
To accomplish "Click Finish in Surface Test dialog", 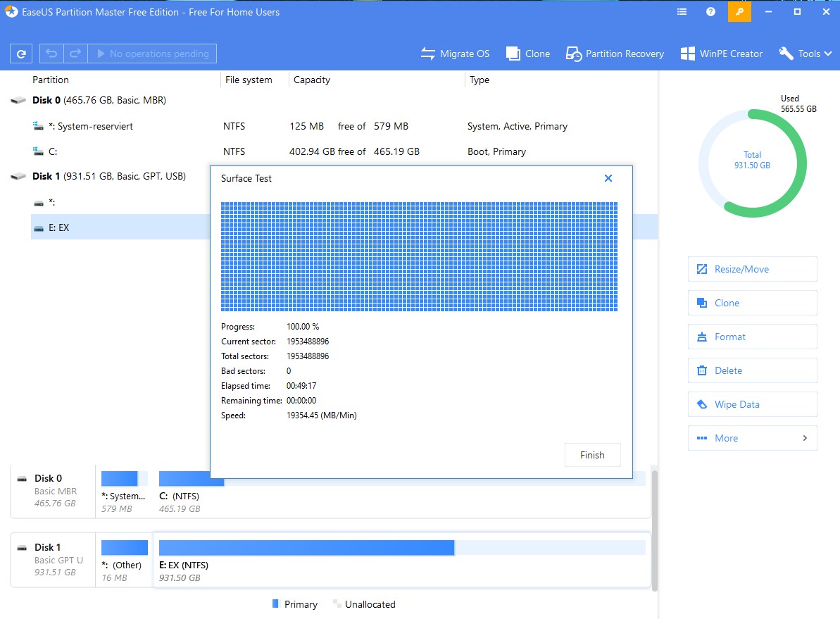I will point(592,455).
